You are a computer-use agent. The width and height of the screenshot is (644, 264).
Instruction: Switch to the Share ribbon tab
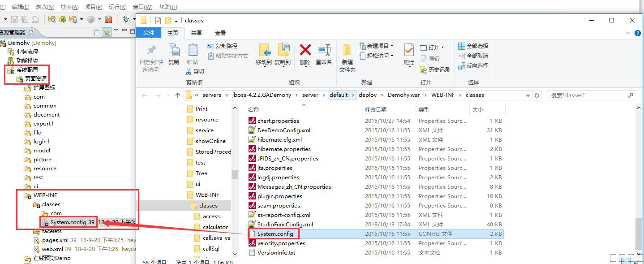coord(196,33)
